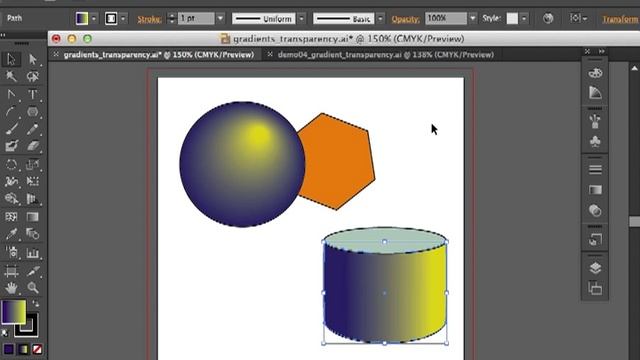This screenshot has width=640, height=360.
Task: Swap fill and stroke colors
Action: [36, 304]
